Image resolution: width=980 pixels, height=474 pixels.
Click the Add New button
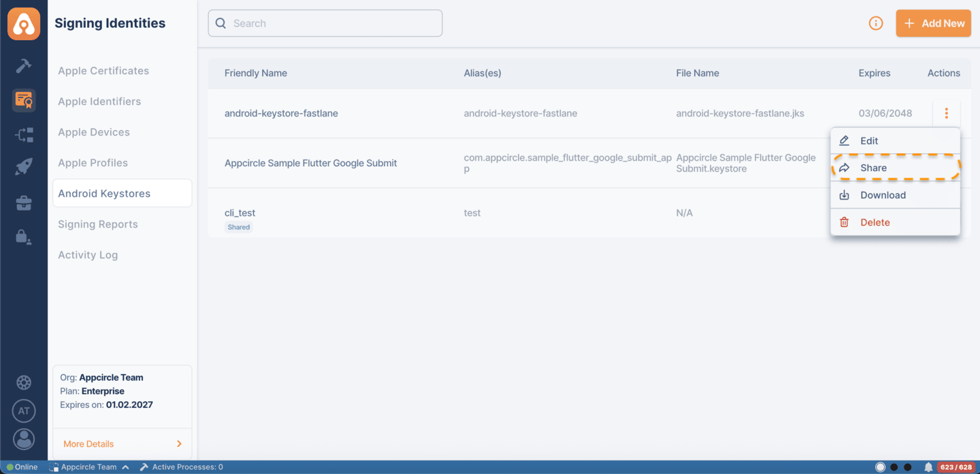coord(933,22)
